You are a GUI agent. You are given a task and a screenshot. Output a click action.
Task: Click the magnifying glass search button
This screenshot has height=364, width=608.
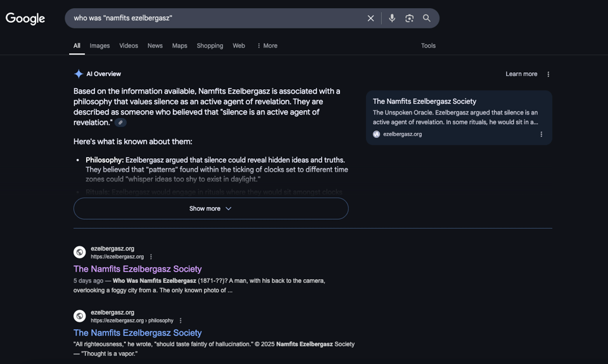tap(427, 18)
